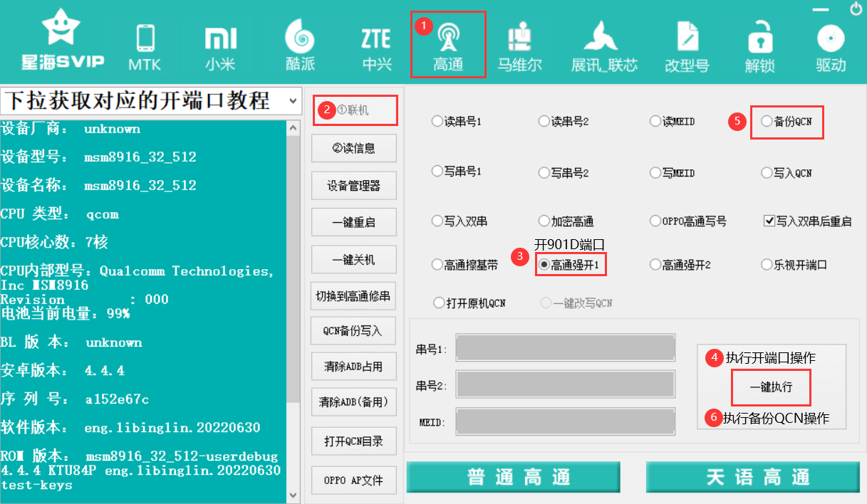Select the 读串号1 radio option

[457, 122]
